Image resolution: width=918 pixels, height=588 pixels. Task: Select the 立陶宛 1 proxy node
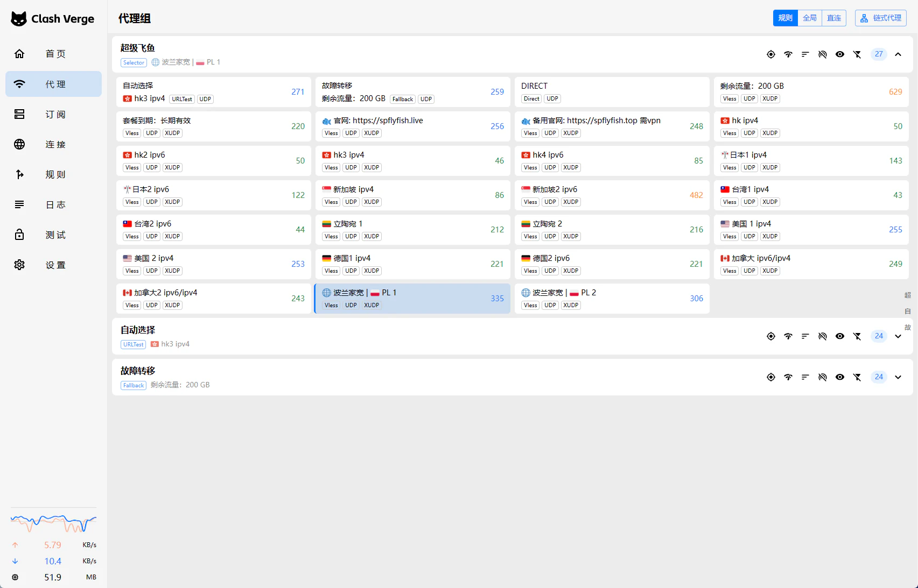[413, 230]
